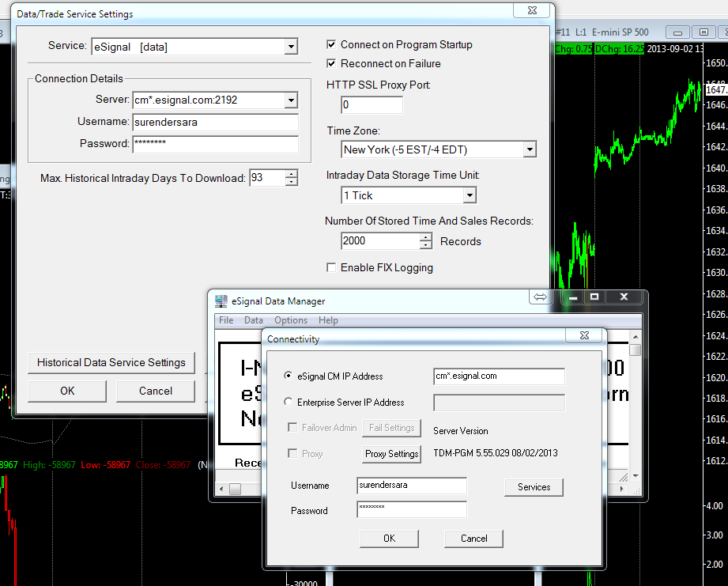Click scroll-left arrow in eSignal Data Manager
This screenshot has width=728, height=586.
pyautogui.click(x=221, y=489)
